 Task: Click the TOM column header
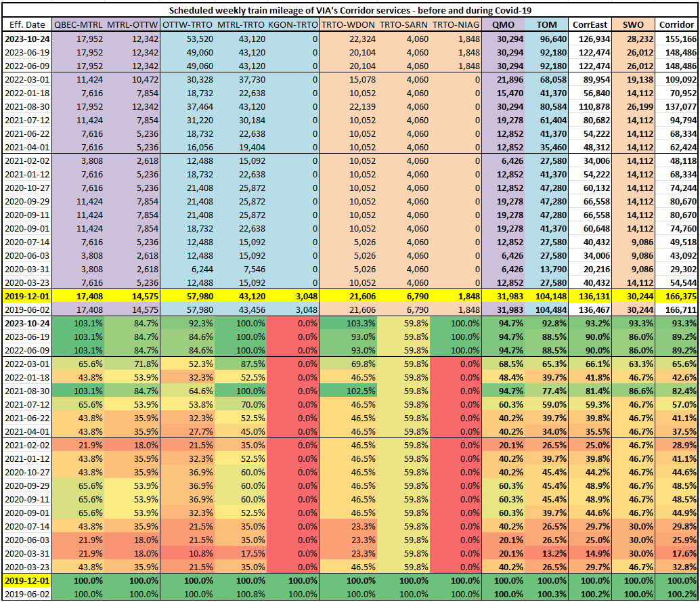pyautogui.click(x=546, y=24)
